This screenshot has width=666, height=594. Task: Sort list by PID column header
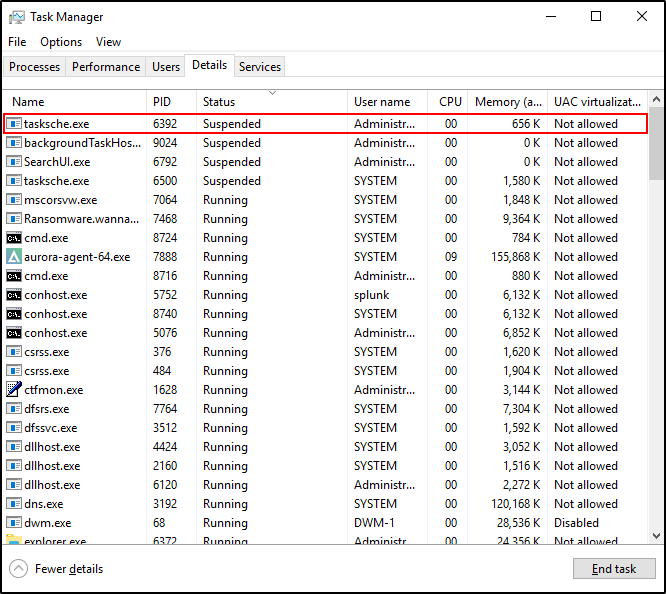(162, 102)
